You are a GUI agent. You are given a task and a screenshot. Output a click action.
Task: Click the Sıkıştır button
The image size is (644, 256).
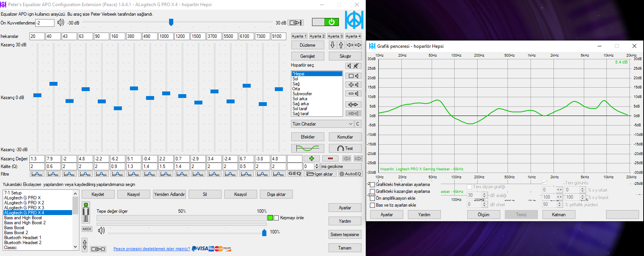tap(345, 56)
